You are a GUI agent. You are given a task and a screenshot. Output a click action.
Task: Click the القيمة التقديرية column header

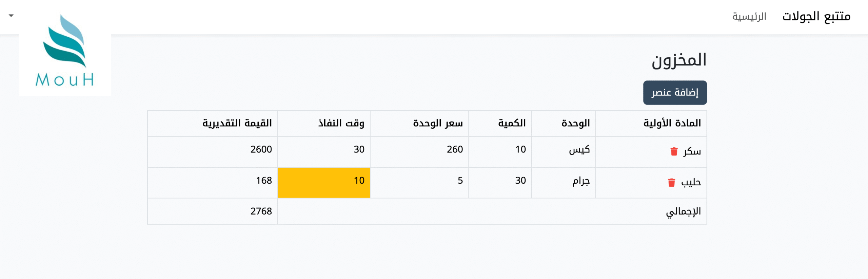(x=237, y=123)
